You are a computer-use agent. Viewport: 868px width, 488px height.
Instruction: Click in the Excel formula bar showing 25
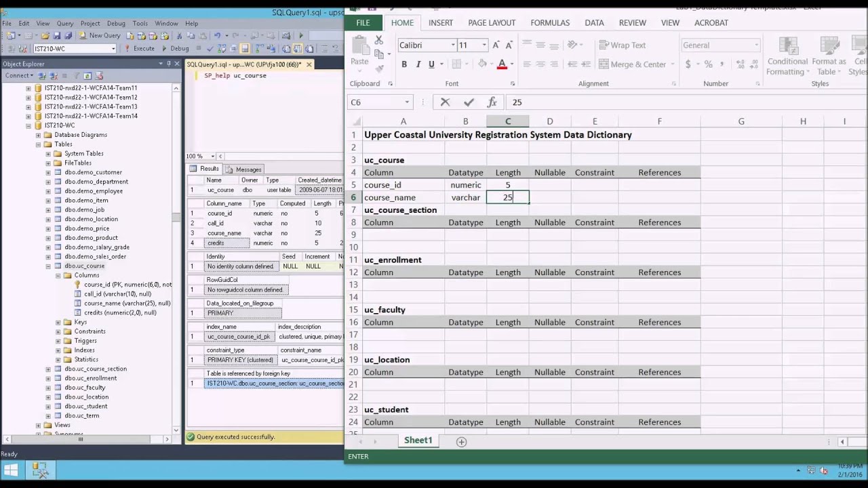685,102
